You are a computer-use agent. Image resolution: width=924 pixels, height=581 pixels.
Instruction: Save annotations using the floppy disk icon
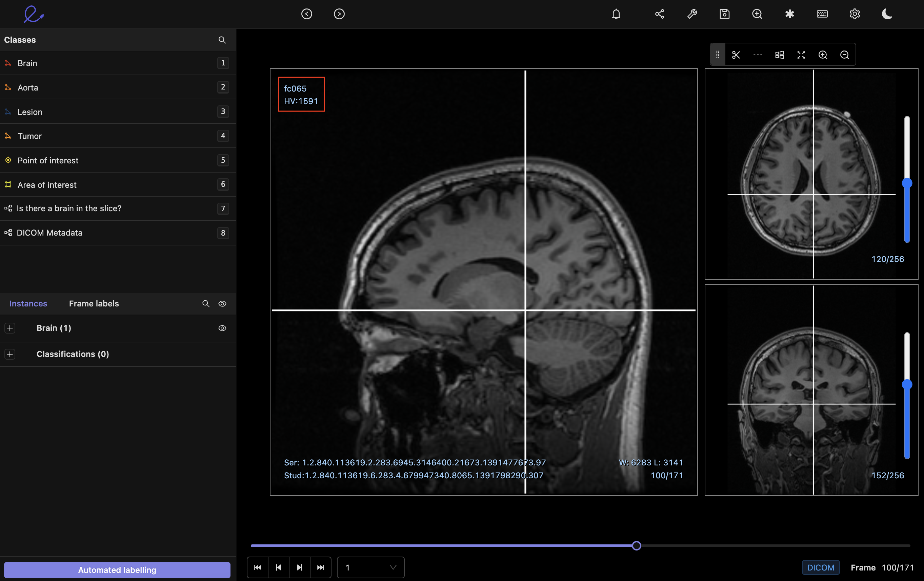[x=724, y=14]
